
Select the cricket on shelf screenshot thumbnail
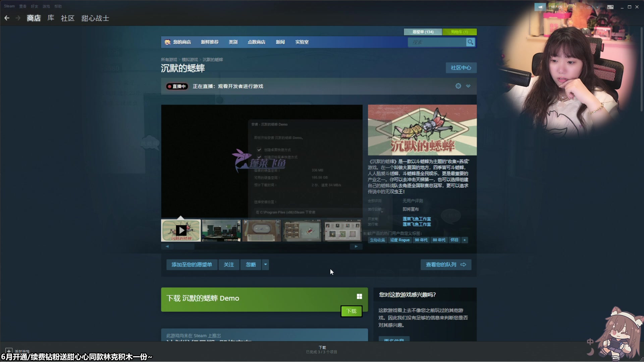click(x=302, y=231)
